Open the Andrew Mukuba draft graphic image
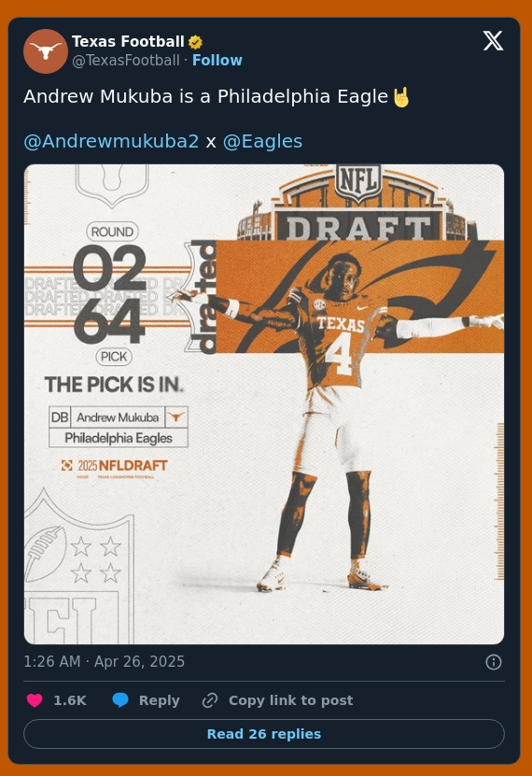 point(264,403)
